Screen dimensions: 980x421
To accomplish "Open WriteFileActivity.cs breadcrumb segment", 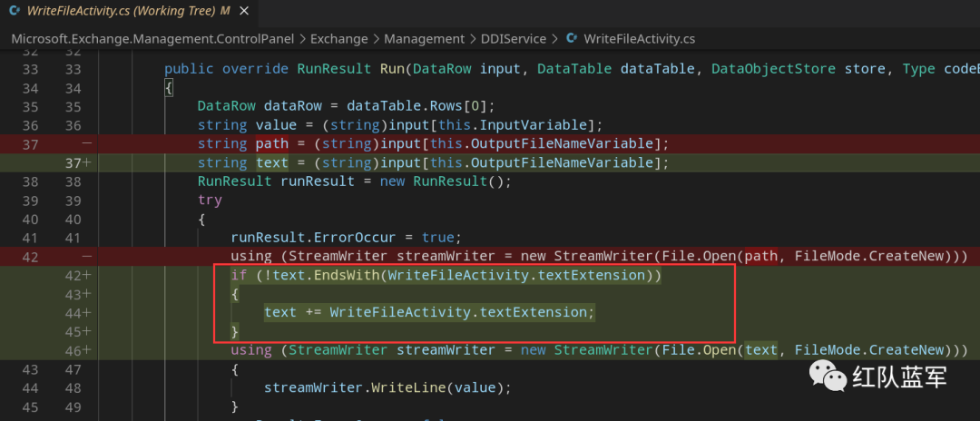I will [x=640, y=39].
